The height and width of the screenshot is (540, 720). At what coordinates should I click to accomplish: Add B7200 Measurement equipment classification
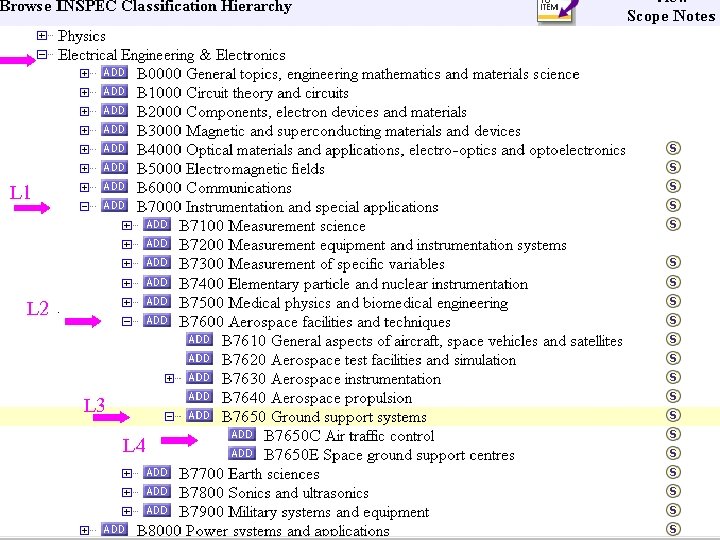157,243
